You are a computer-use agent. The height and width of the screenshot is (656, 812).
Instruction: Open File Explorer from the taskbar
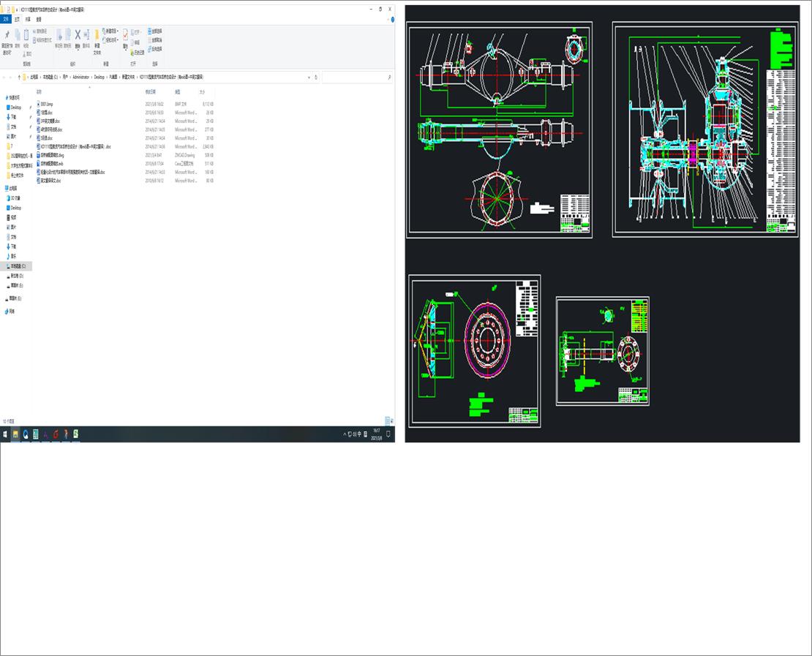pyautogui.click(x=15, y=434)
